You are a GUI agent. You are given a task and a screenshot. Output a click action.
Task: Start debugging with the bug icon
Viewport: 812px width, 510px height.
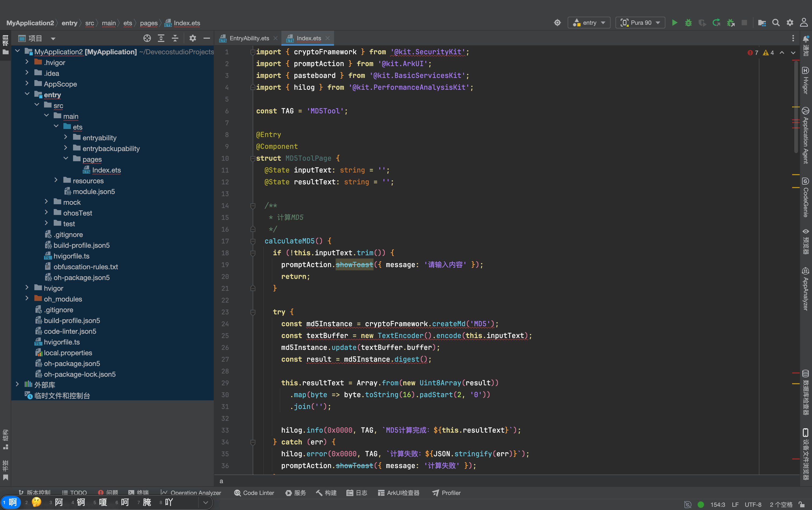click(x=688, y=23)
